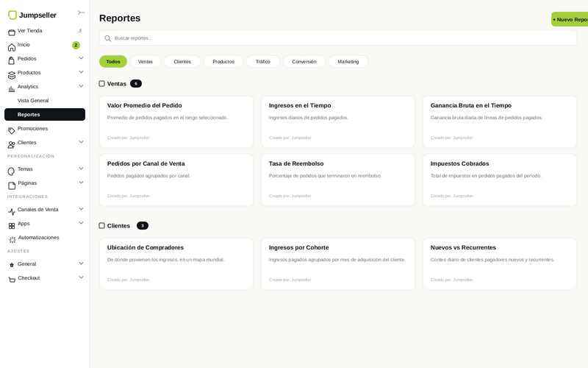This screenshot has height=368, width=588.
Task: Open Impuestos Cobrados report card
Action: pyautogui.click(x=500, y=180)
